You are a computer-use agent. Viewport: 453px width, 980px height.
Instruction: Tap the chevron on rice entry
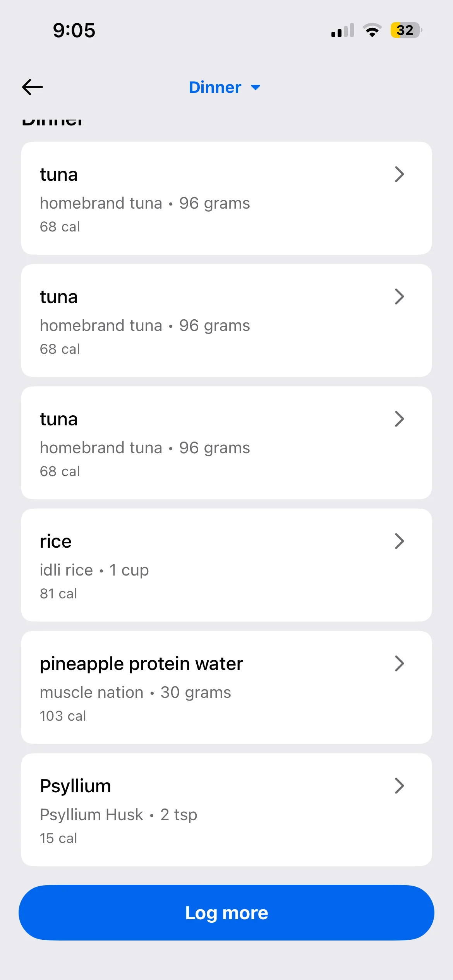pyautogui.click(x=399, y=541)
